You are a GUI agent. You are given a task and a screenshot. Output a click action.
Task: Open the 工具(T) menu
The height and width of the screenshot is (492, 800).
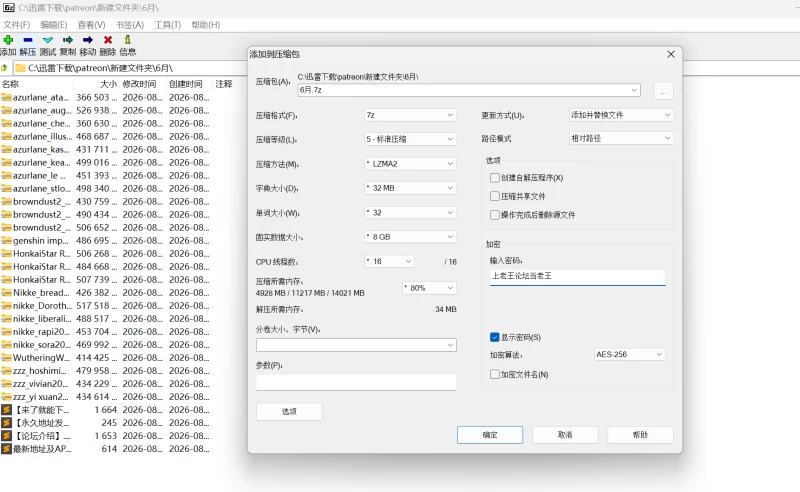click(167, 24)
